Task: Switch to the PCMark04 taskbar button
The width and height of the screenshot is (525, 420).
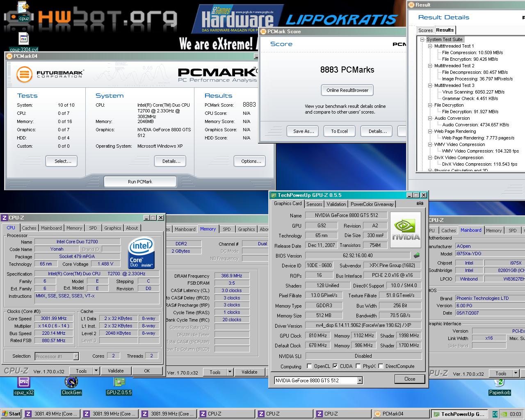Action: (x=401, y=414)
